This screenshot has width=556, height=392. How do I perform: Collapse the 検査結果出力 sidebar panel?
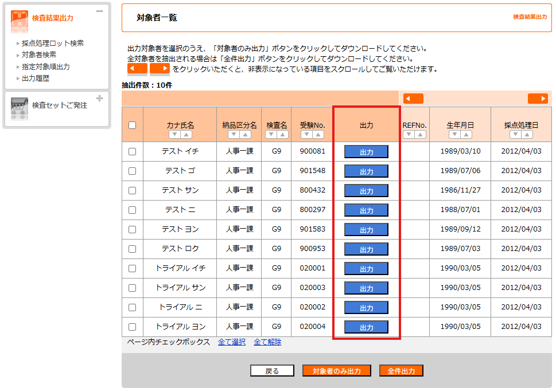point(100,11)
